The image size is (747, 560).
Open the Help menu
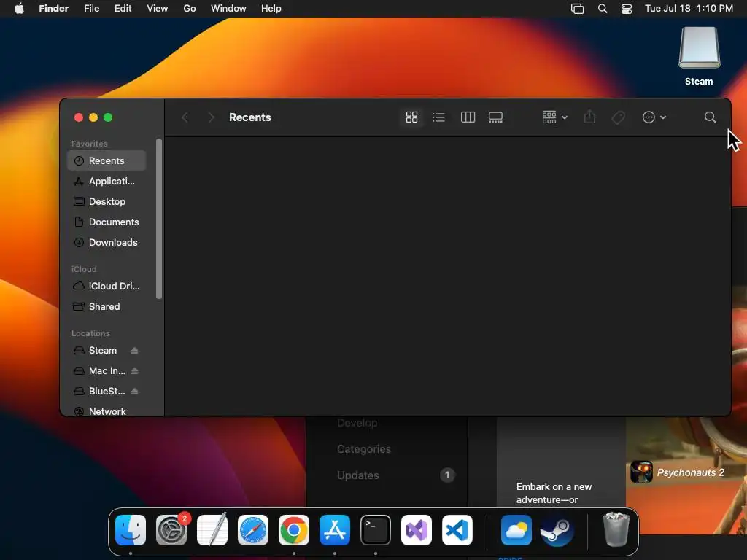coord(271,9)
